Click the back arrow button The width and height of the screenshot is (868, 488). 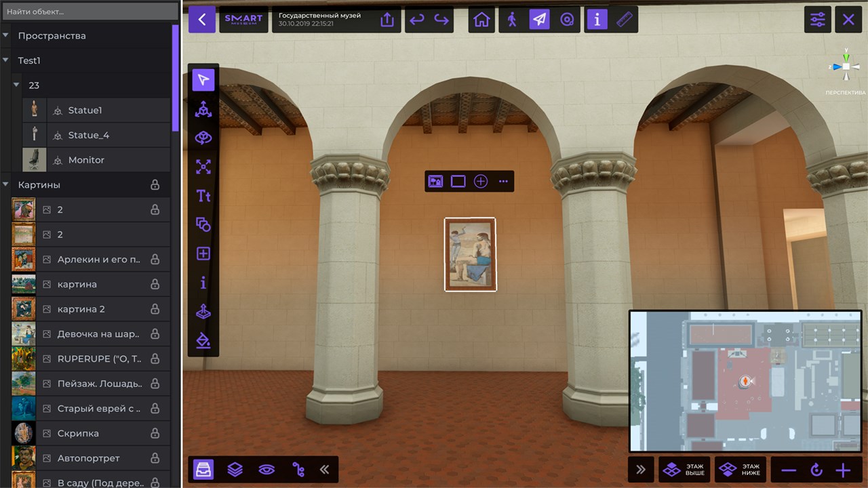pos(202,20)
